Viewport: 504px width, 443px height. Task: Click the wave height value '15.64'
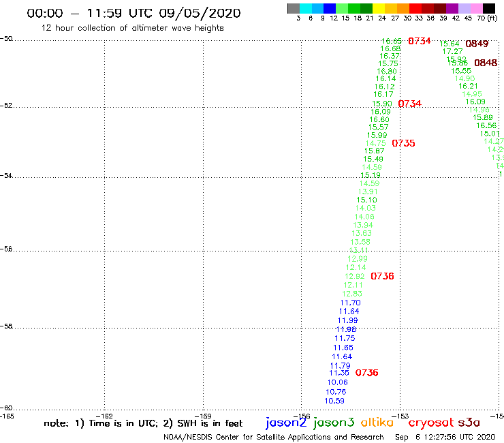coord(450,44)
